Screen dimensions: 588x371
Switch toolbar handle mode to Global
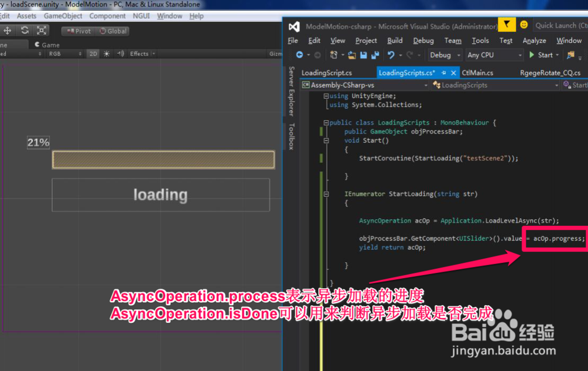112,31
